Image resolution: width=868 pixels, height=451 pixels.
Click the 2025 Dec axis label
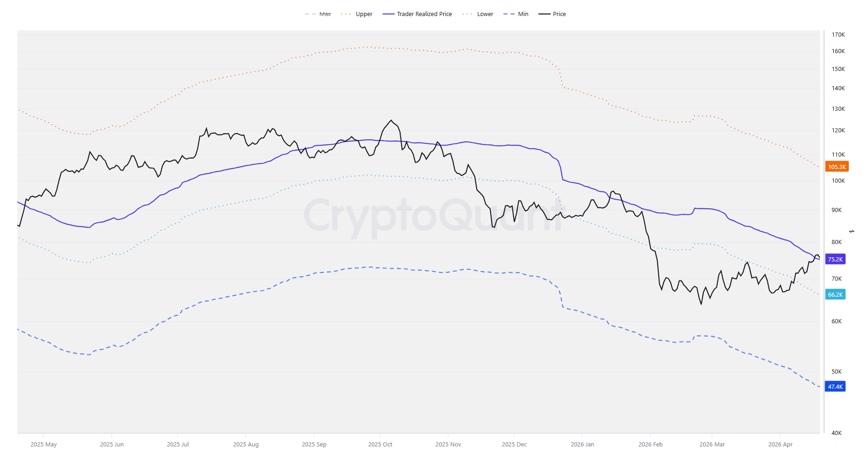514,444
